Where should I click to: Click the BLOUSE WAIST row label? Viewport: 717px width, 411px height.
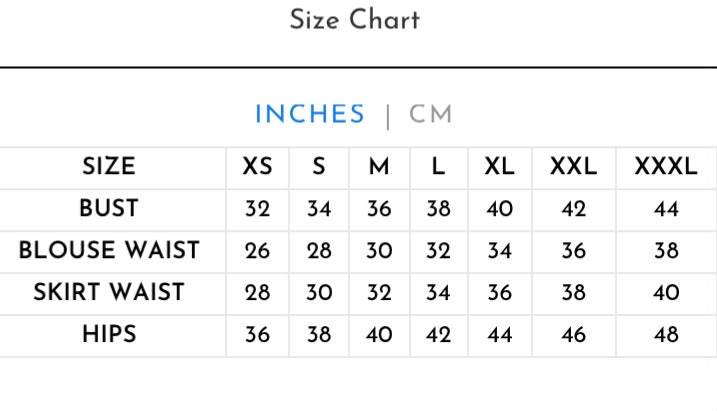109,251
